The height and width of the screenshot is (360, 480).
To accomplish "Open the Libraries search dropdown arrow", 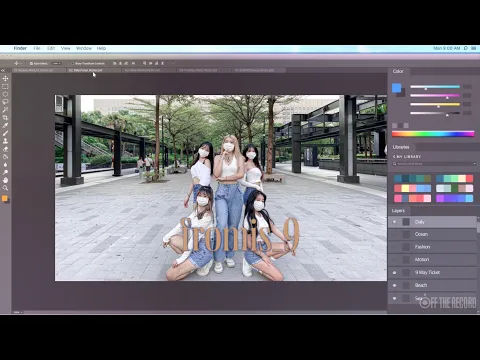I will pos(474,164).
